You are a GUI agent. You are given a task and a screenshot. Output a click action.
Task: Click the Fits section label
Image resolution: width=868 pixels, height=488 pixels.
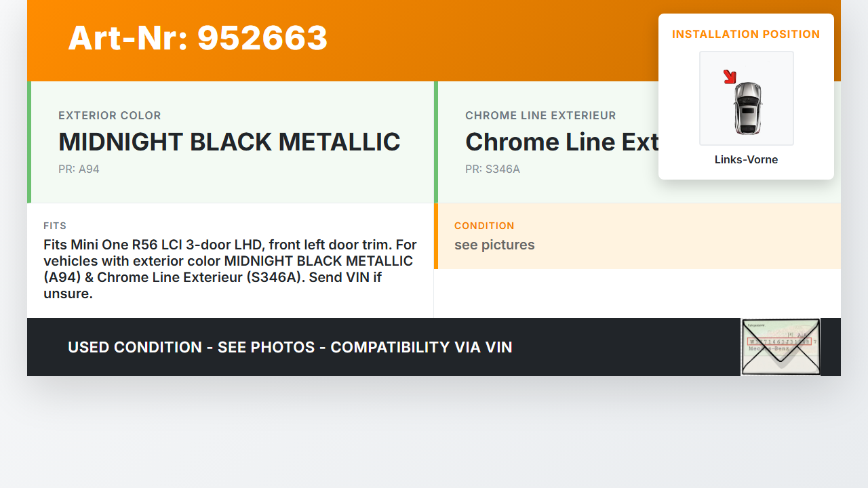[x=55, y=226]
